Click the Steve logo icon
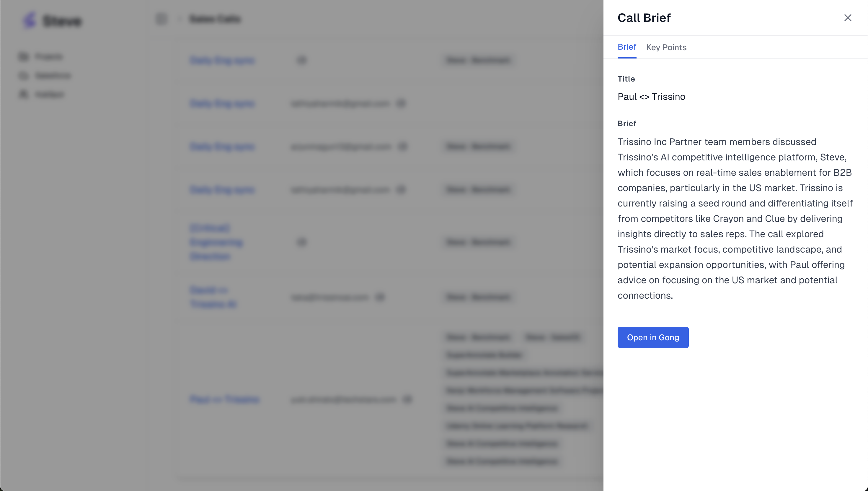This screenshot has width=868, height=491. [x=30, y=20]
